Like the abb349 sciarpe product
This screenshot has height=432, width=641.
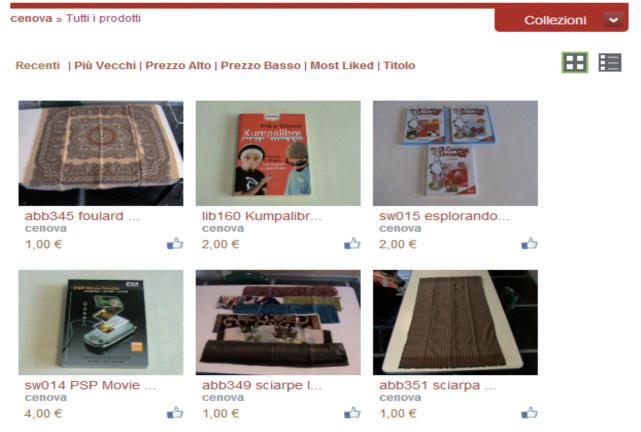pyautogui.click(x=352, y=413)
